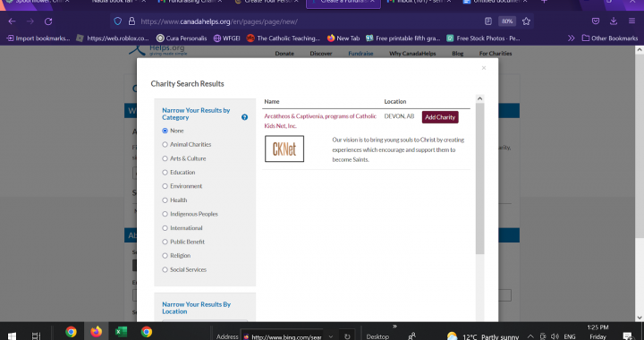644x340 pixels.
Task: Open notification center icon
Action: (x=628, y=336)
